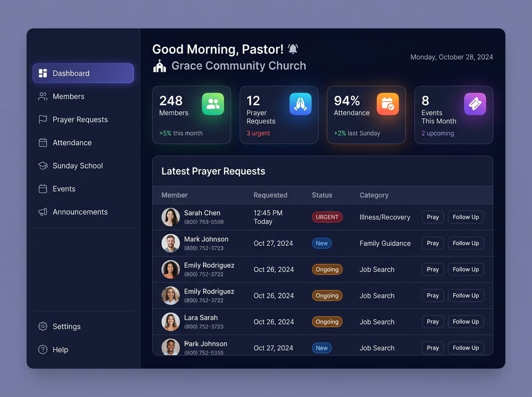Open the Events sidebar item

[x=83, y=188]
